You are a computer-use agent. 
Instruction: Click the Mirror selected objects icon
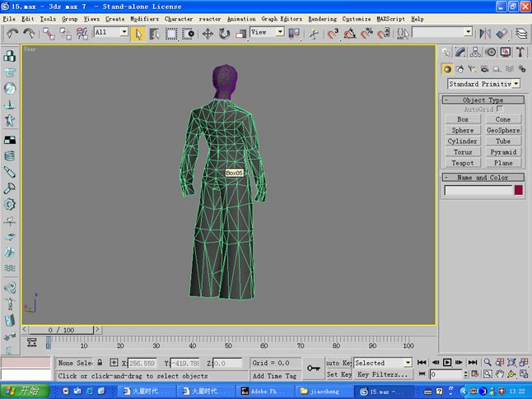coord(485,34)
